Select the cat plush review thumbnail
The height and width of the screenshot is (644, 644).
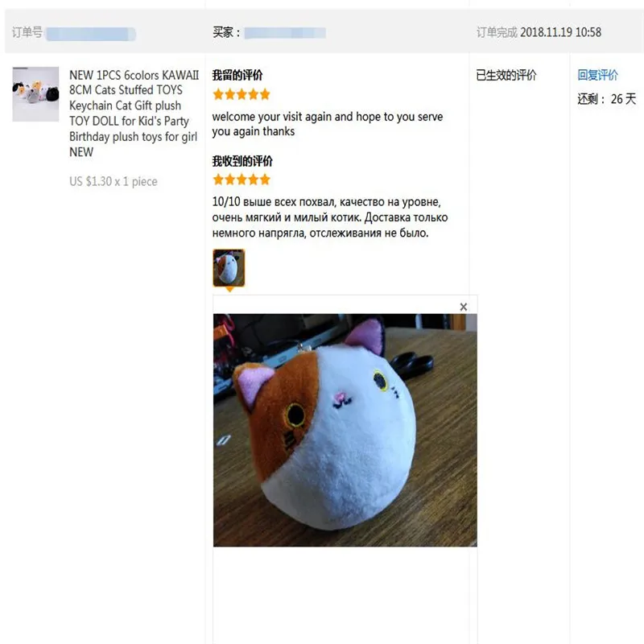(x=229, y=268)
